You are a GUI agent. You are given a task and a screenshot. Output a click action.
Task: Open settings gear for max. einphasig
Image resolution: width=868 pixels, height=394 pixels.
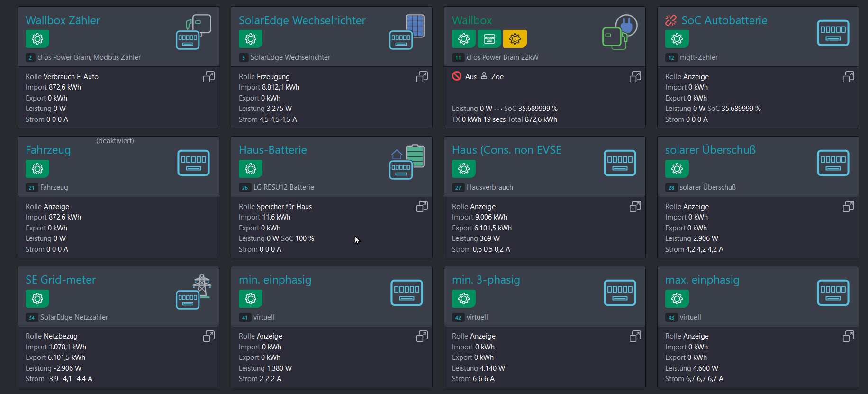tap(677, 299)
